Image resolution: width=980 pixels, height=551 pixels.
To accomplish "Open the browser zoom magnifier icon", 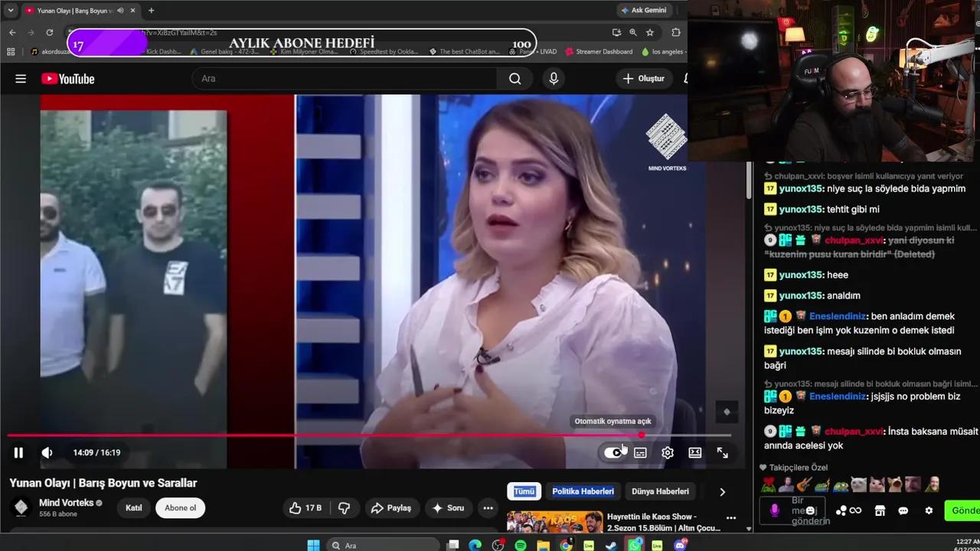I will pos(633,32).
